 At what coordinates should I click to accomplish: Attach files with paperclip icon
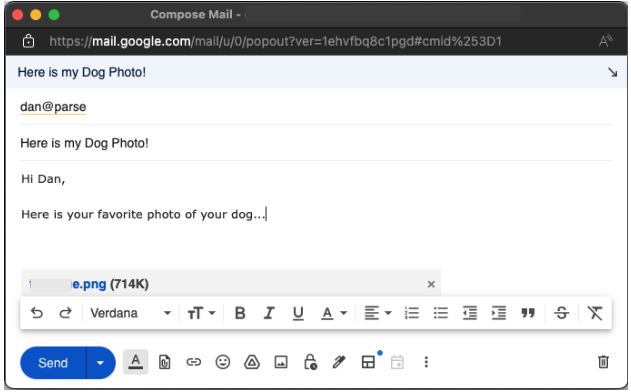point(165,363)
